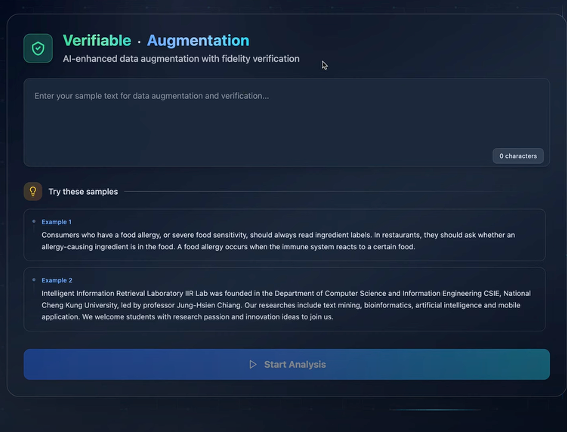This screenshot has width=568, height=432.
Task: Click the green shield checkmark logo icon
Action: (38, 48)
